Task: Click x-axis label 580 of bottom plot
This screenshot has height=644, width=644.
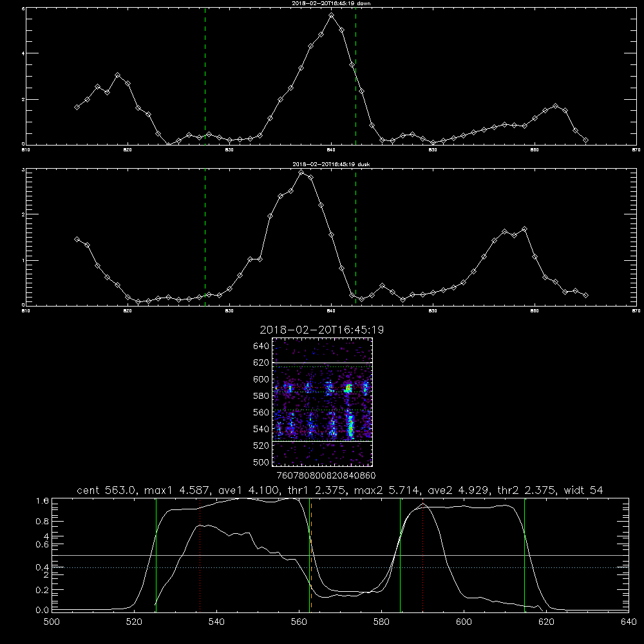Action: (381, 622)
